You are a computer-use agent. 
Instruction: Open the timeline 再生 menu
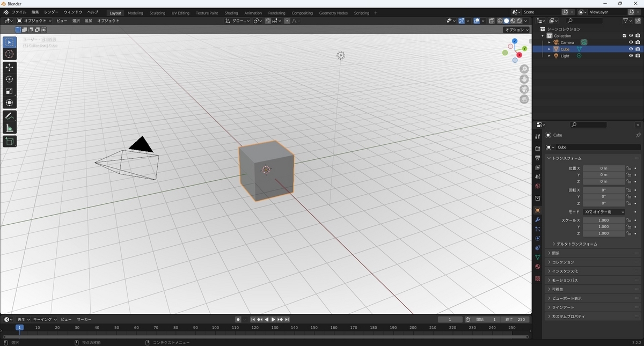pyautogui.click(x=23, y=320)
